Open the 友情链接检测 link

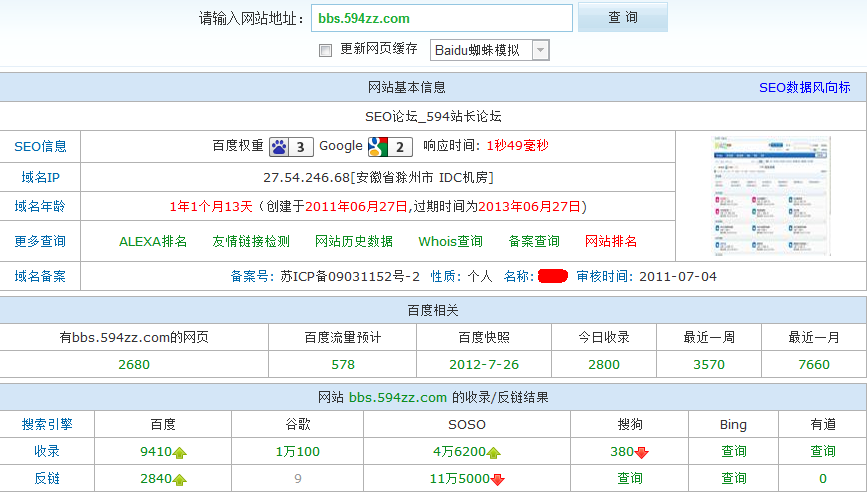(x=251, y=241)
